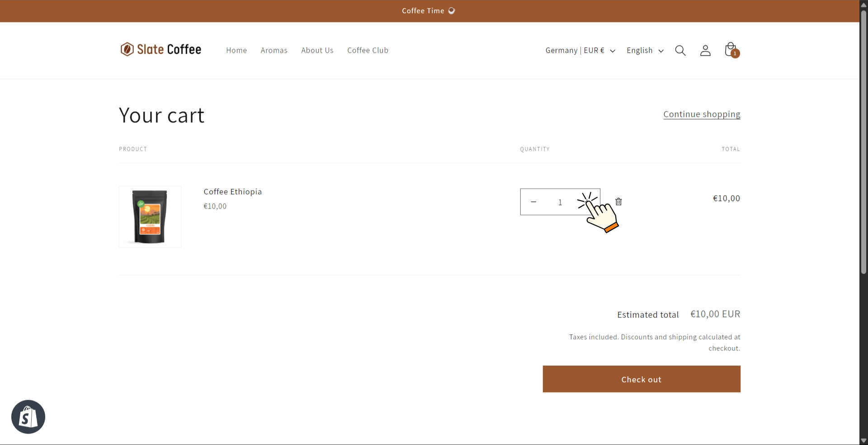The width and height of the screenshot is (868, 445).
Task: Open the Shopify chat bubble
Action: 28,416
